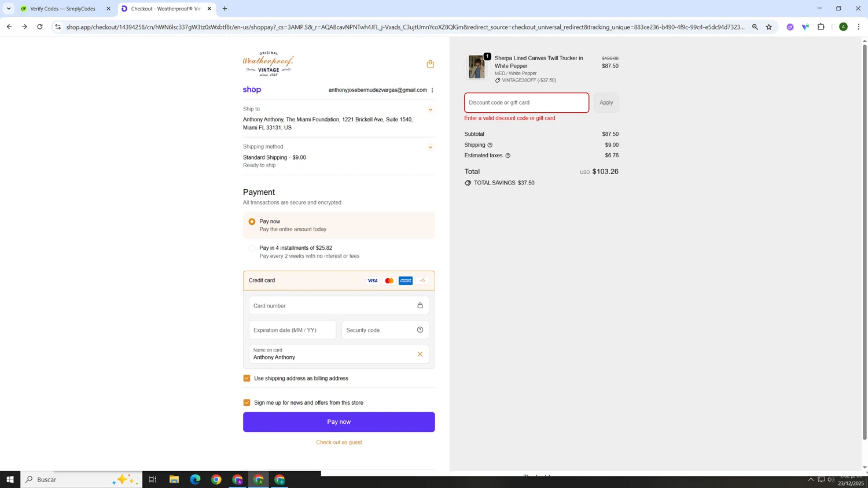Open the Shipping info tooltip icon
Image resolution: width=868 pixels, height=488 pixels.
point(490,145)
